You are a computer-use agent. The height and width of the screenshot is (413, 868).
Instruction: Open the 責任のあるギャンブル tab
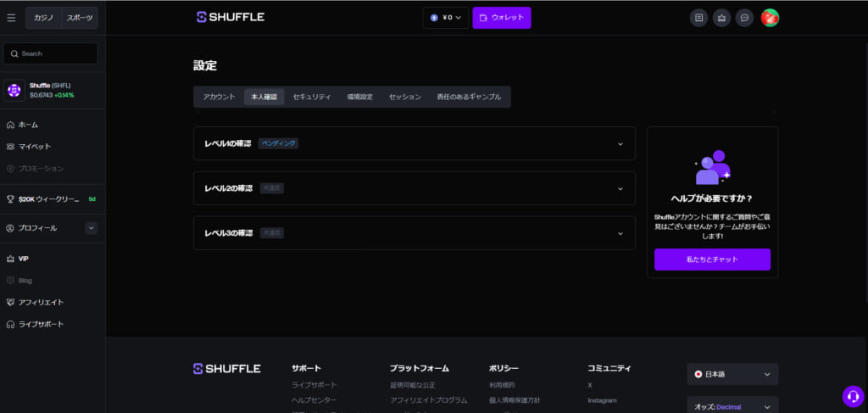[x=468, y=97]
